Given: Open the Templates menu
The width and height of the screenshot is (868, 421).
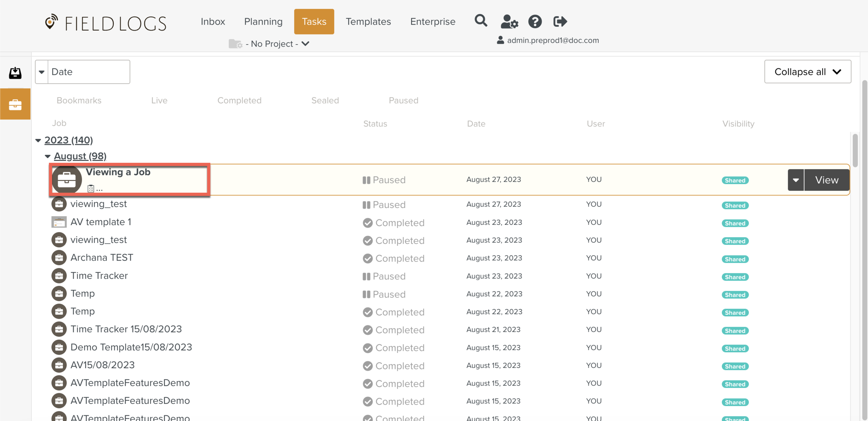Looking at the screenshot, I should pyautogui.click(x=368, y=22).
